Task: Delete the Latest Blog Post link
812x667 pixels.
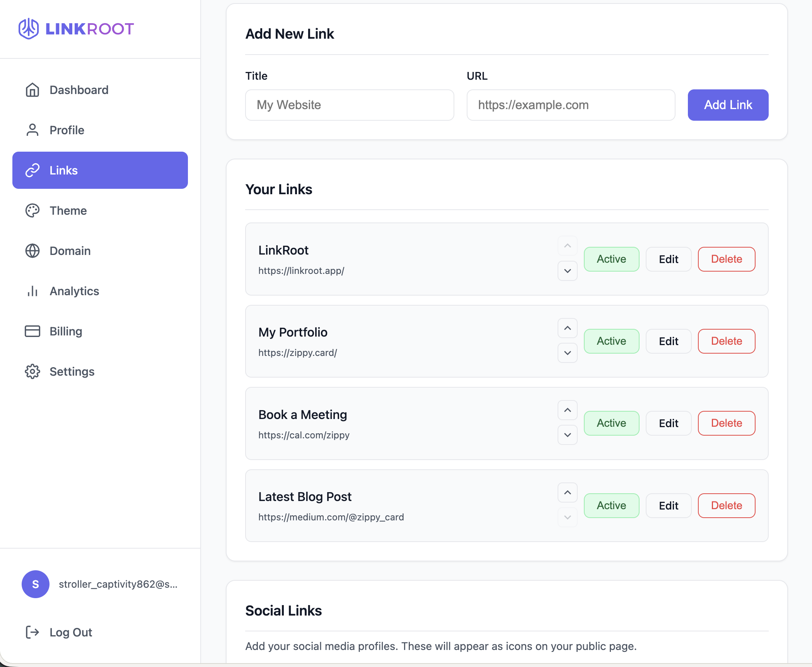Action: [727, 506]
